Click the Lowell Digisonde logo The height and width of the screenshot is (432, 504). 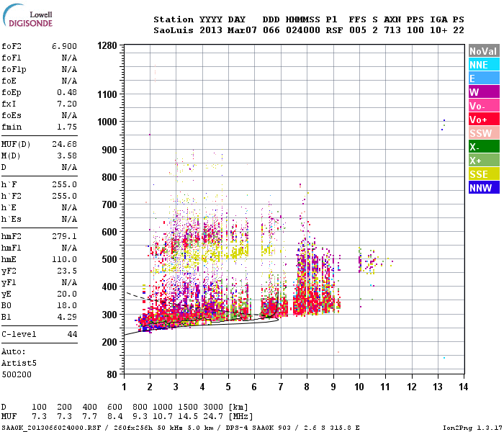(27, 16)
